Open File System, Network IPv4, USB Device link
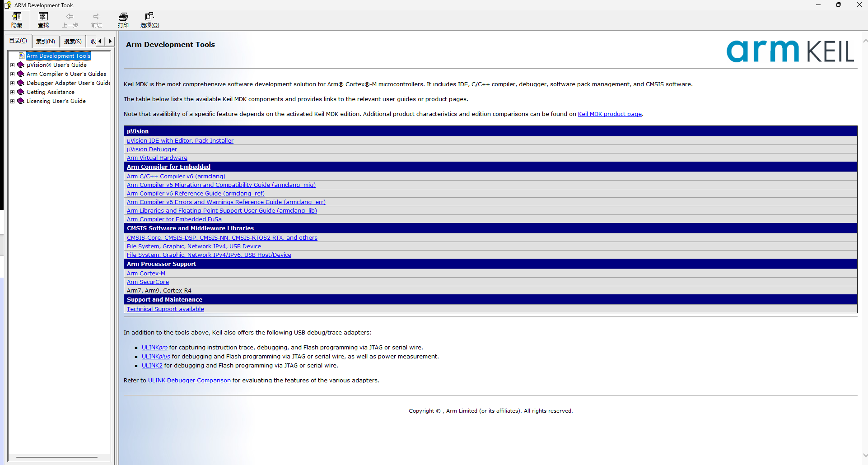The width and height of the screenshot is (868, 465). pyautogui.click(x=194, y=246)
